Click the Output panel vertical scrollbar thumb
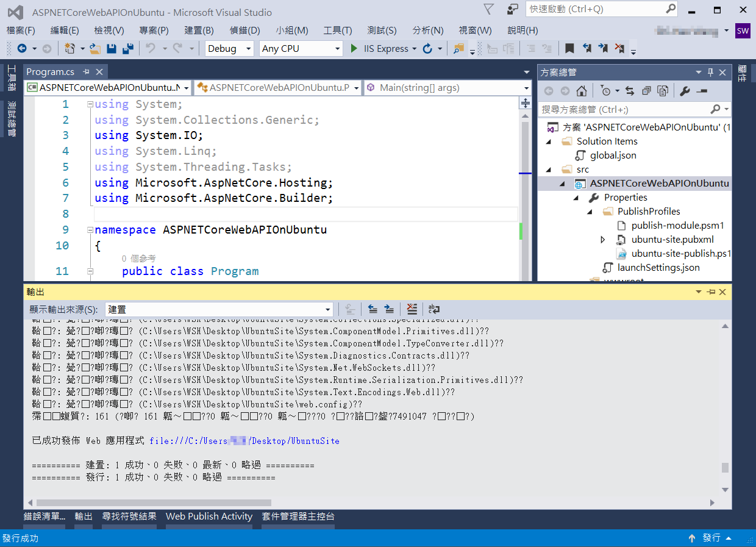The height and width of the screenshot is (547, 756). pos(726,468)
